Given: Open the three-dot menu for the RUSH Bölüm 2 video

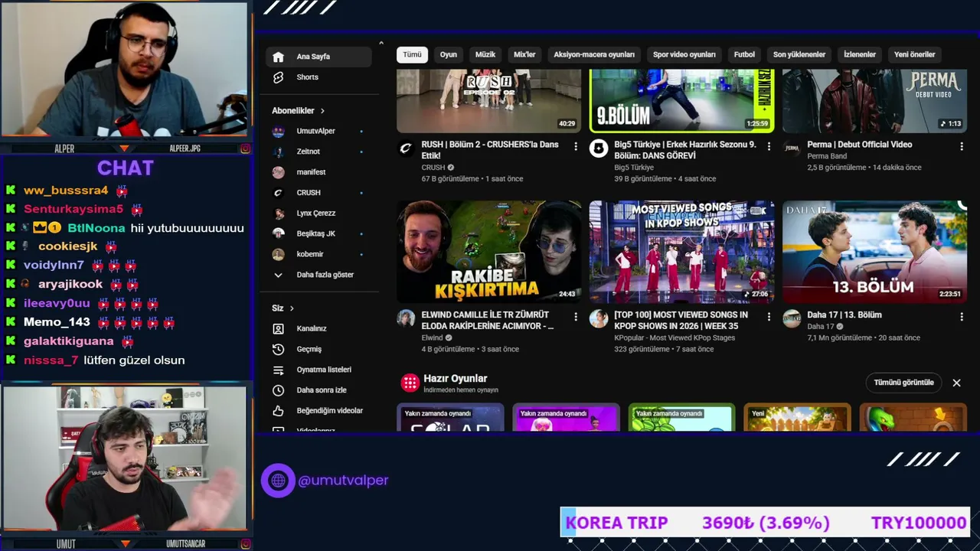Looking at the screenshot, I should coord(576,146).
